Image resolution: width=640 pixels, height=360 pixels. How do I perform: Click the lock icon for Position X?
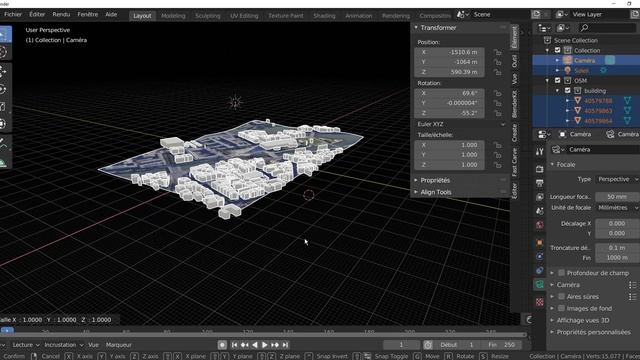click(x=498, y=52)
